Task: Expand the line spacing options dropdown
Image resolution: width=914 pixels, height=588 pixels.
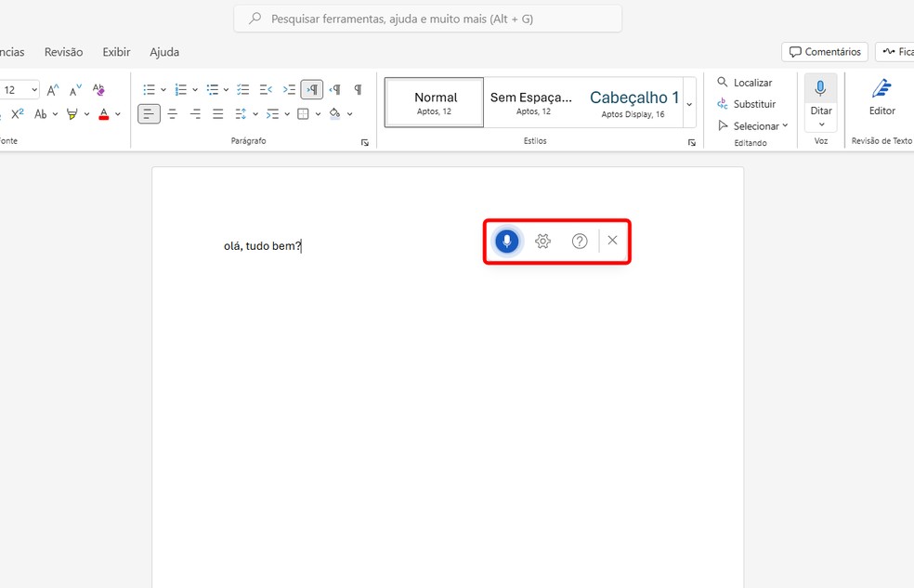Action: point(254,113)
